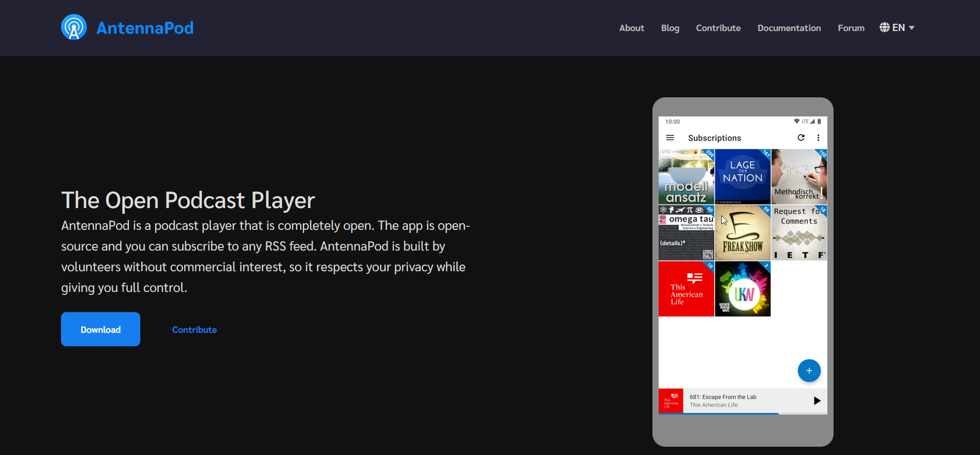
Task: Click the mini player playback progress bar
Action: [743, 414]
